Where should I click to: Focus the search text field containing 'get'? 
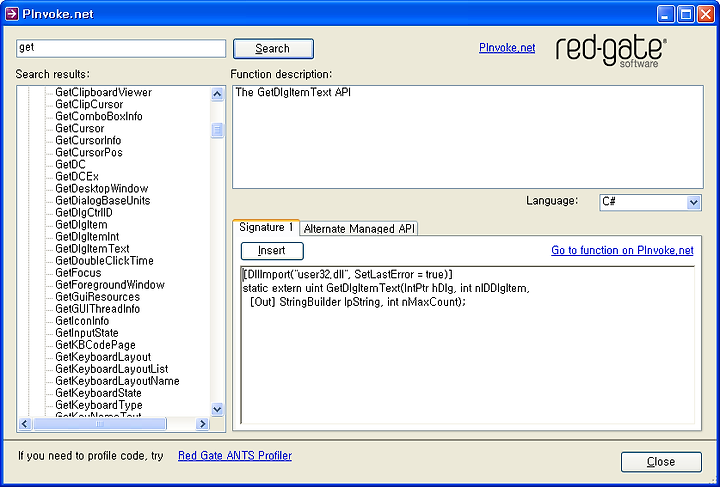pyautogui.click(x=121, y=48)
